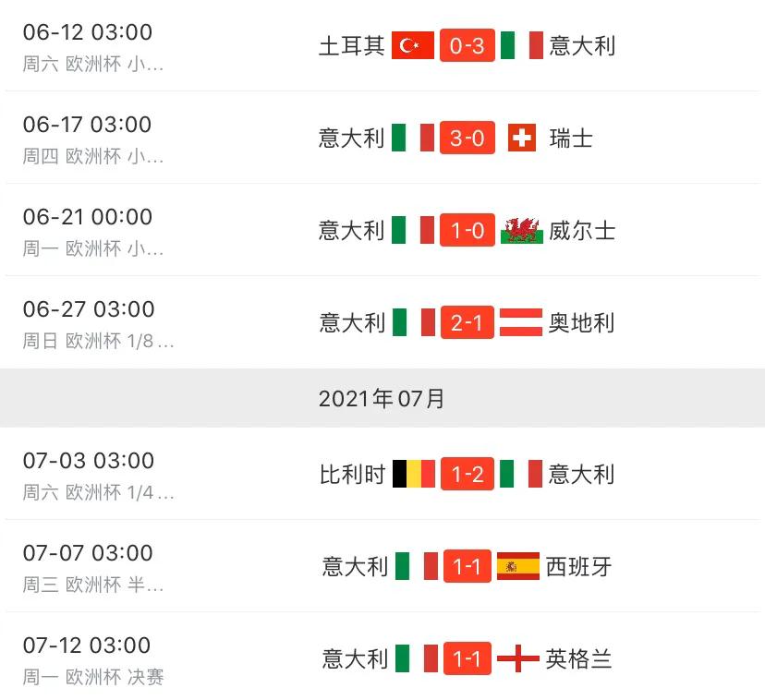
Task: Open the 3-0 score badge
Action: point(467,138)
